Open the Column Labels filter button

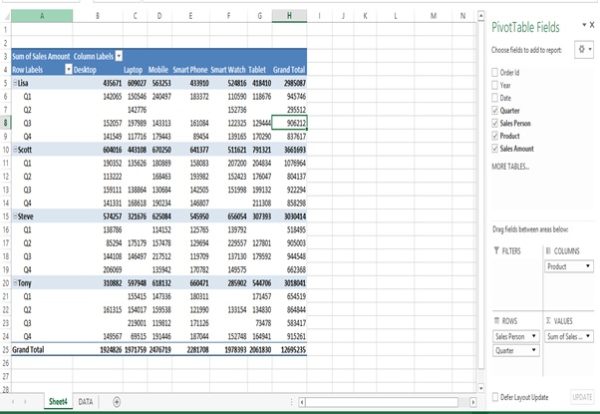click(x=119, y=58)
